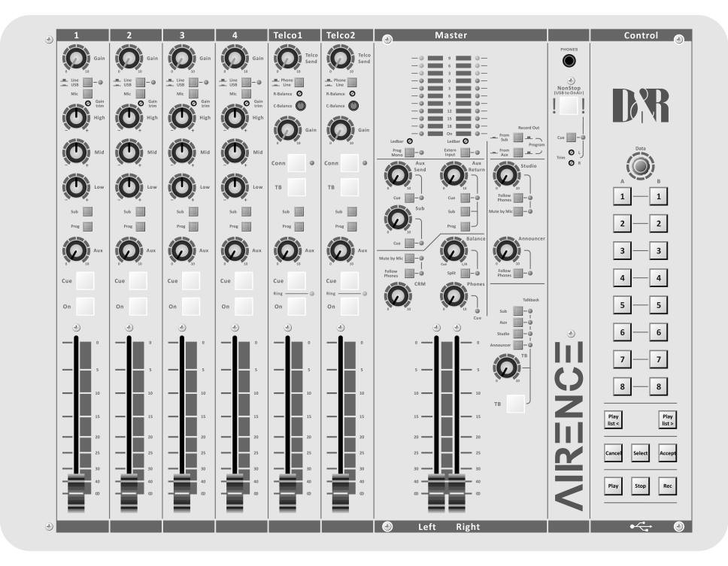This screenshot has height=566, width=728.
Task: Click channel 1 Gain knob
Action: 76,59
